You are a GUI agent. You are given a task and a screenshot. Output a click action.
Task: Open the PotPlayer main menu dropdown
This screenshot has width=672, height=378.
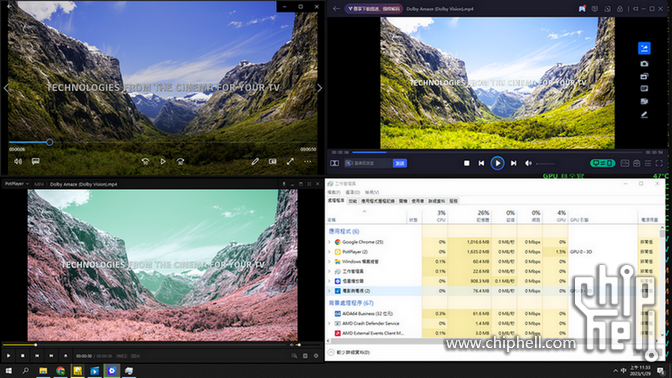(x=17, y=184)
